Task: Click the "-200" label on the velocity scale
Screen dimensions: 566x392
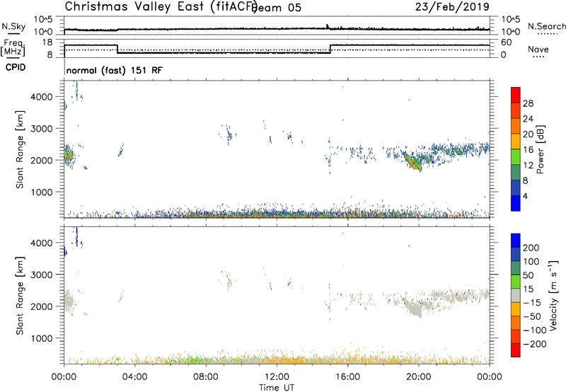Action: (535, 344)
